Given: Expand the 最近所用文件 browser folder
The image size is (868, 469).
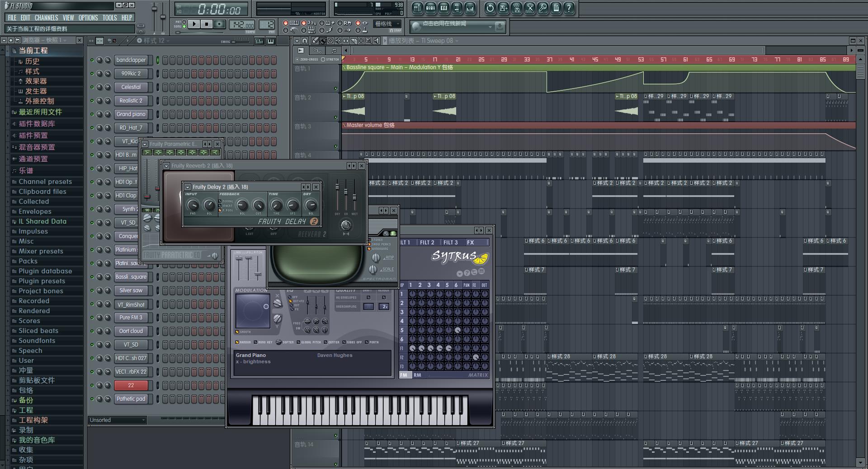Looking at the screenshot, I should pos(40,112).
